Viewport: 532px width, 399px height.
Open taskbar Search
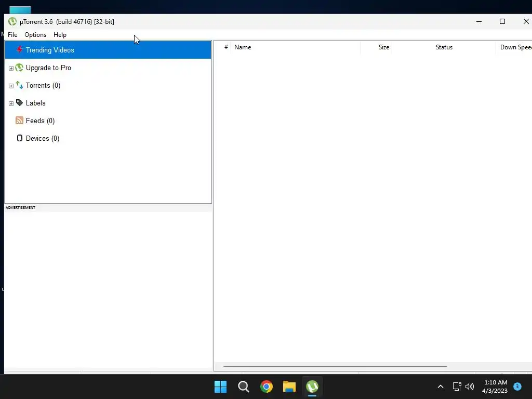pos(243,387)
